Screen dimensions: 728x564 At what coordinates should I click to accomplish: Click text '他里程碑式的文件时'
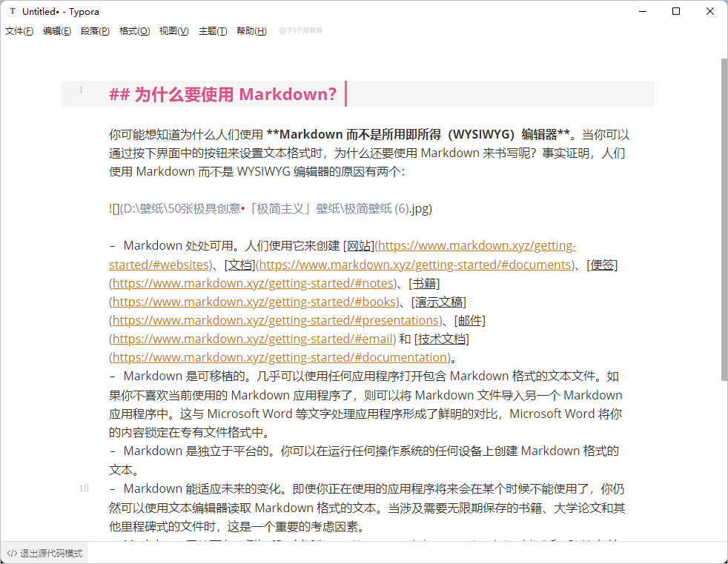162,526
